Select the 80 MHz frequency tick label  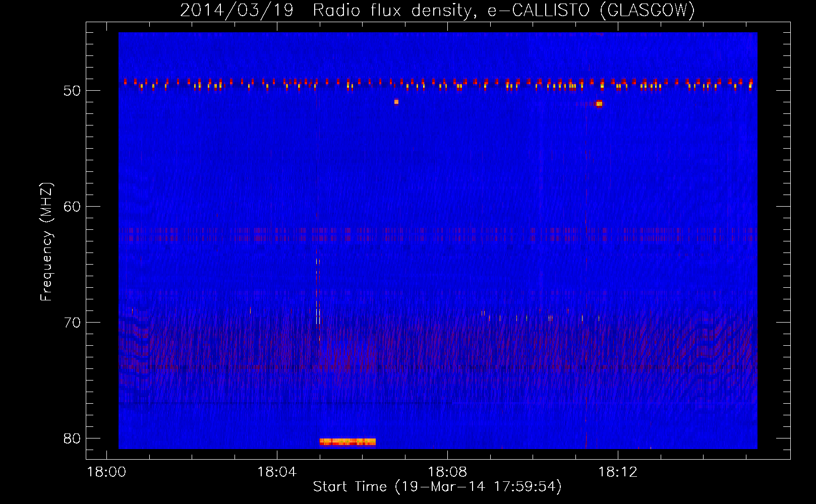(x=72, y=438)
